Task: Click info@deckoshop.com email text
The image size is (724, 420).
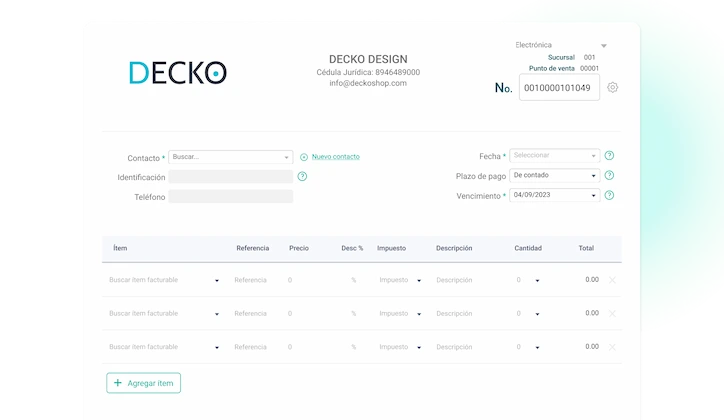Action: [368, 83]
